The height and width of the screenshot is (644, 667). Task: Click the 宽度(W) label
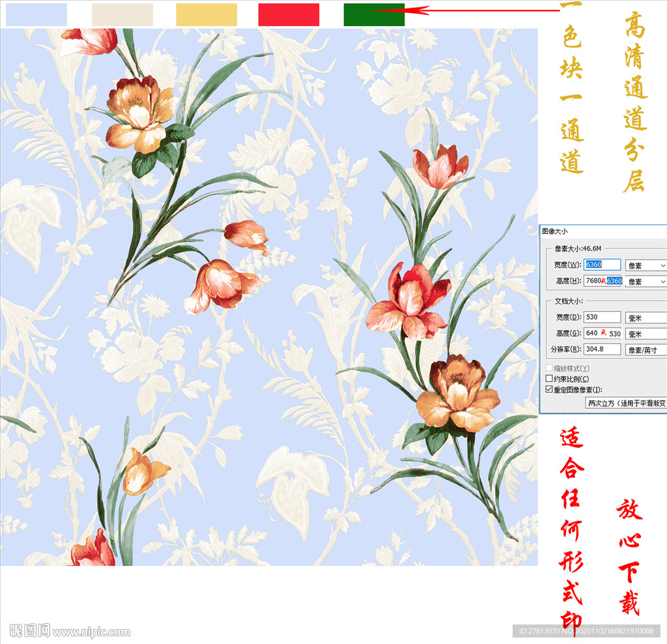click(x=567, y=264)
